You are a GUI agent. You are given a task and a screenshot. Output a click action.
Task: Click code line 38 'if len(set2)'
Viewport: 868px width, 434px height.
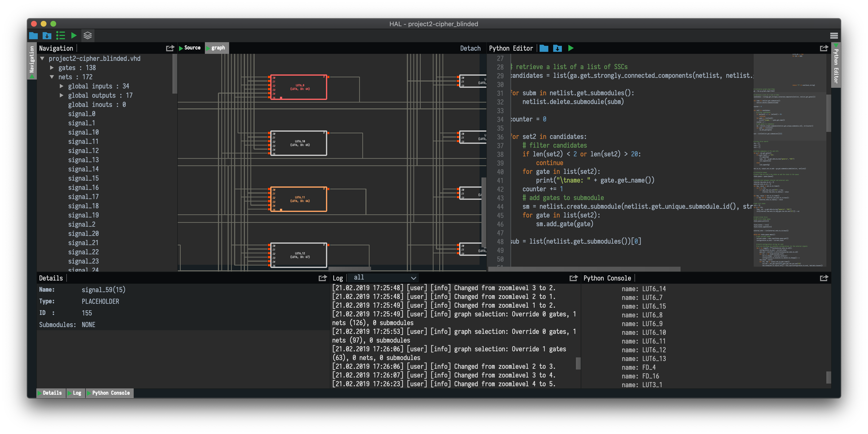point(581,154)
